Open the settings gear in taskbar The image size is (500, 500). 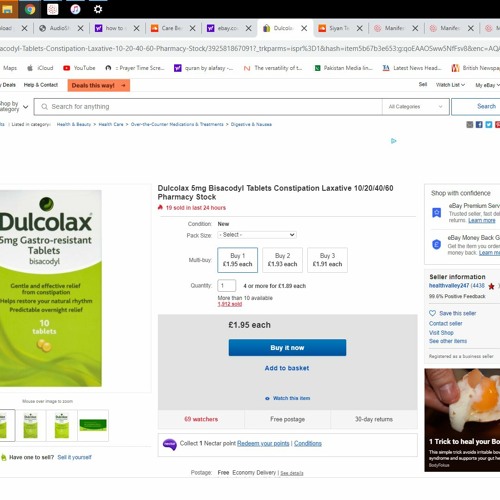pyautogui.click(x=98, y=9)
